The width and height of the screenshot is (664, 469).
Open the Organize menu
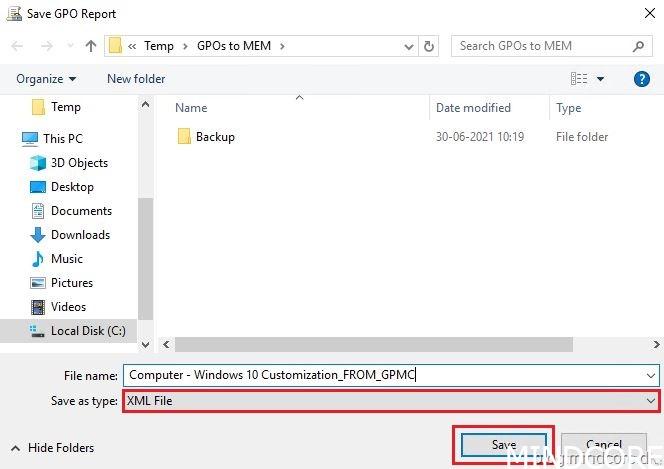46,79
